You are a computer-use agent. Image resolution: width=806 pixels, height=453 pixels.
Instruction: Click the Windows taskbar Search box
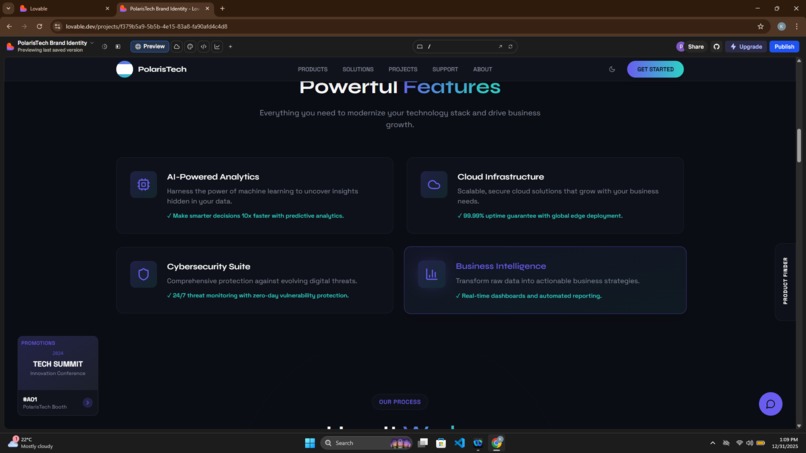[367, 443]
